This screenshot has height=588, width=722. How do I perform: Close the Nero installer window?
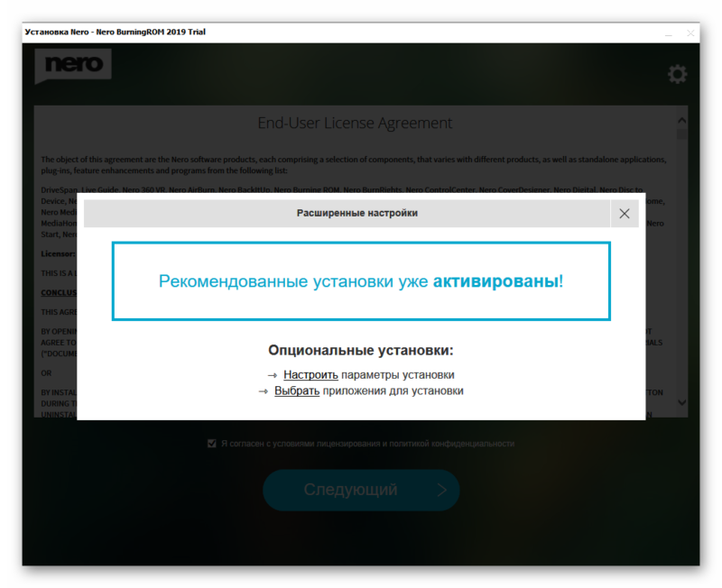point(690,33)
